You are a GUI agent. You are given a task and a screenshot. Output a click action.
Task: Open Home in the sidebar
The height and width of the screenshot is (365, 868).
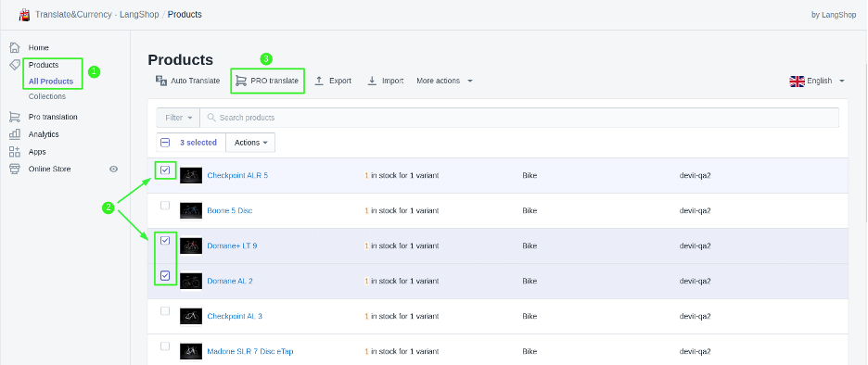39,47
